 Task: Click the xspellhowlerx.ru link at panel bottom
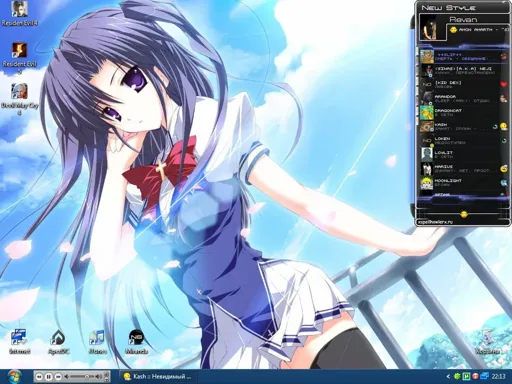tap(435, 222)
